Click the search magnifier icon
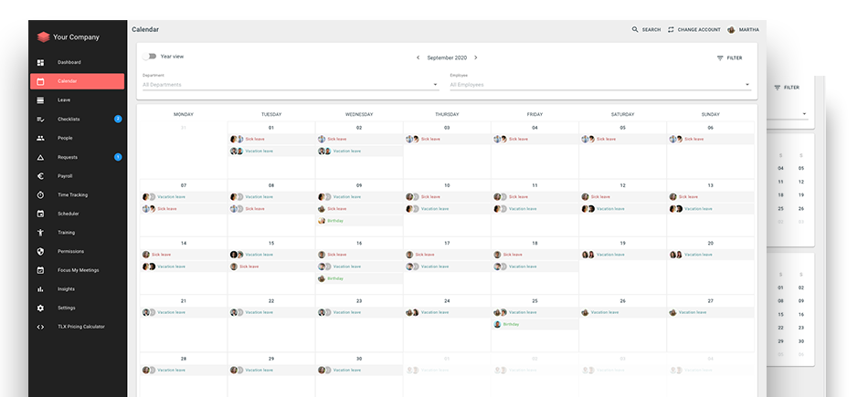Image resolution: width=868 pixels, height=397 pixels. (635, 30)
